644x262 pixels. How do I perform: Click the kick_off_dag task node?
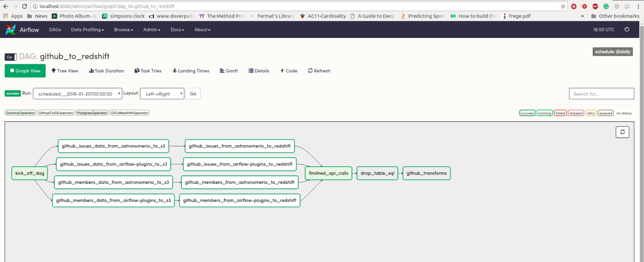30,173
